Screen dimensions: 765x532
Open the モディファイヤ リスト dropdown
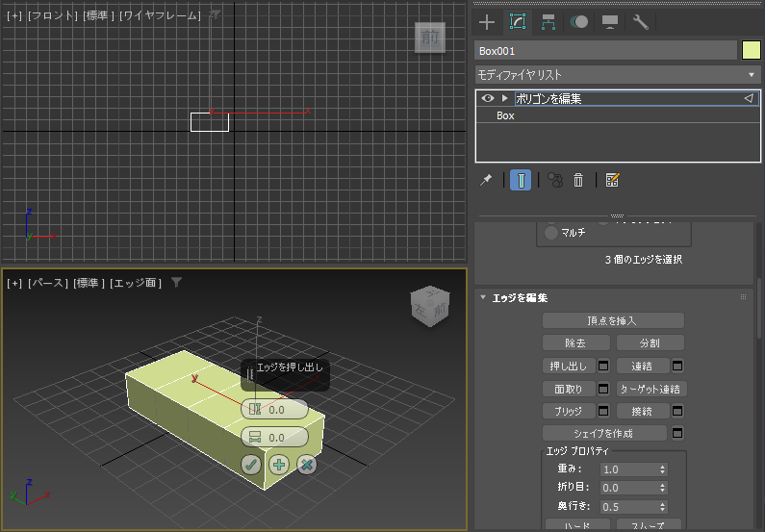tap(617, 75)
